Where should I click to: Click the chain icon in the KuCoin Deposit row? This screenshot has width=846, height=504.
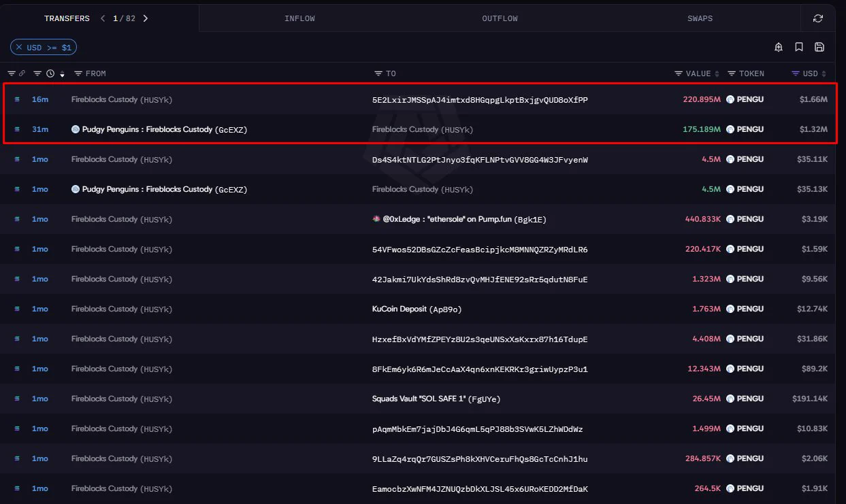pyautogui.click(x=17, y=309)
